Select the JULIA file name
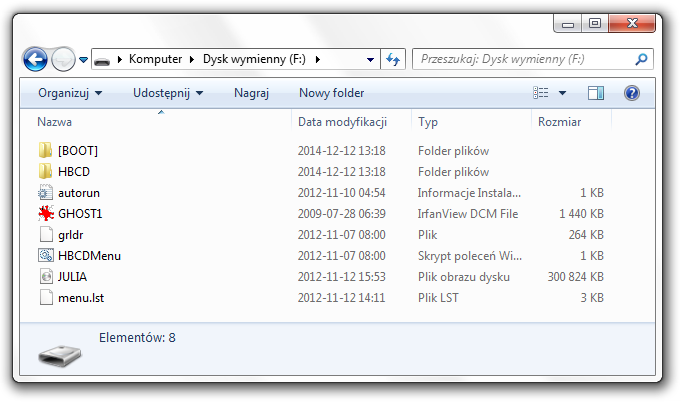The width and height of the screenshot is (681, 402). [x=72, y=277]
